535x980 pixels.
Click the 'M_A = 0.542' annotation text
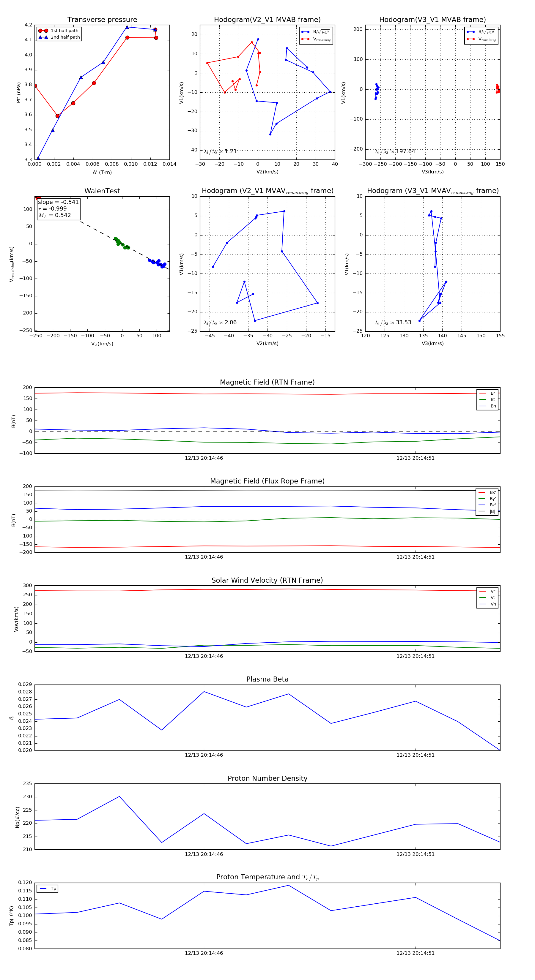pyautogui.click(x=54, y=215)
